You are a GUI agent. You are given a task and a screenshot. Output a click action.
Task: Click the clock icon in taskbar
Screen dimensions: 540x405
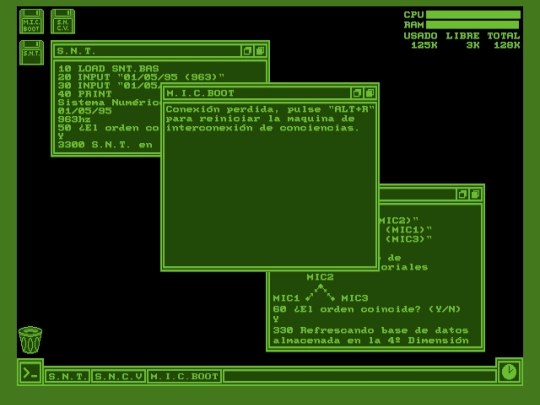[509, 372]
